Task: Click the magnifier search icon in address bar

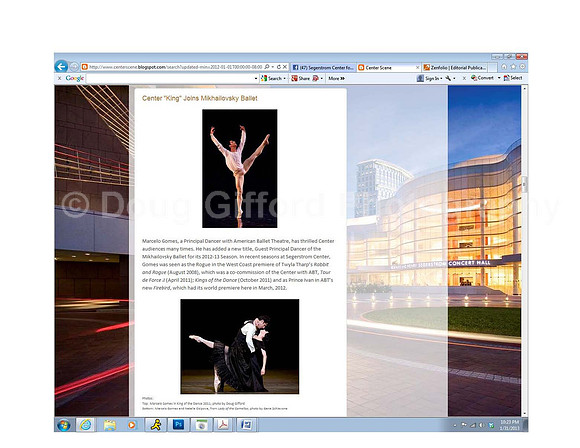Action: click(x=266, y=67)
